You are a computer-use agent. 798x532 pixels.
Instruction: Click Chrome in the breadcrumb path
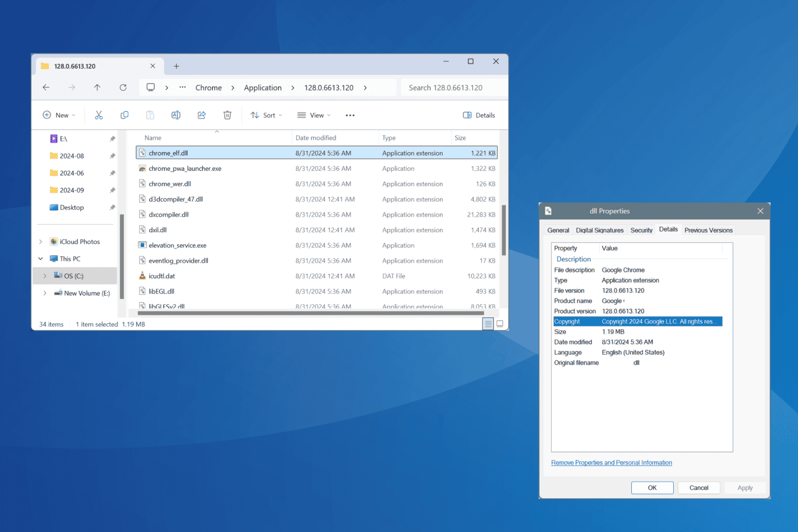[208, 88]
